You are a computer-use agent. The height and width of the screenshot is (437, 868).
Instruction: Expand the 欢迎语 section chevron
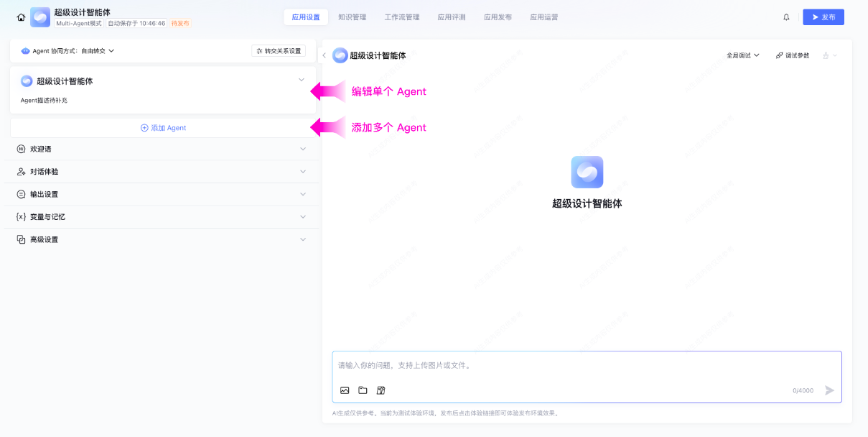(x=303, y=149)
